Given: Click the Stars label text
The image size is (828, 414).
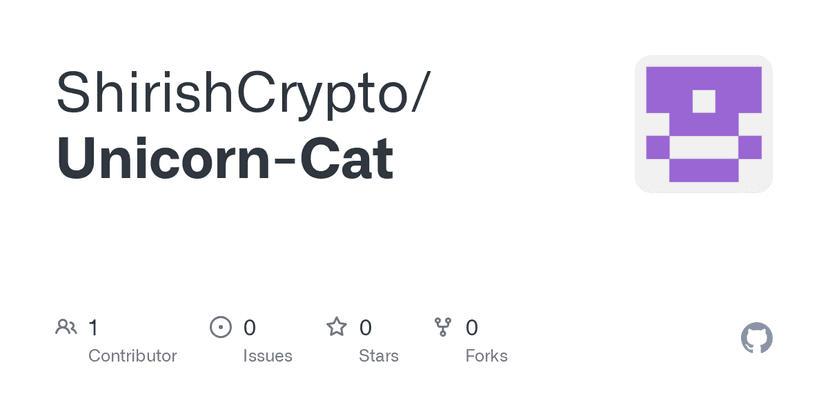Looking at the screenshot, I should coord(379,356).
